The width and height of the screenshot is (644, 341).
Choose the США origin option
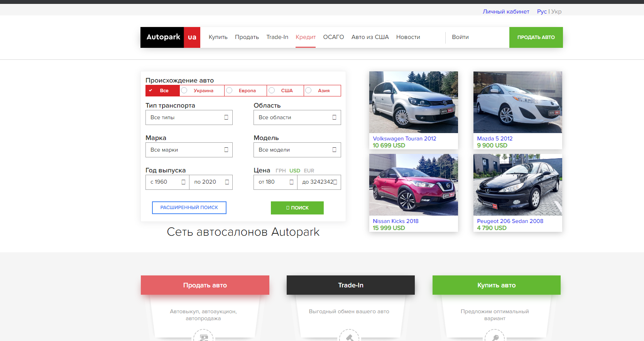[x=286, y=91]
